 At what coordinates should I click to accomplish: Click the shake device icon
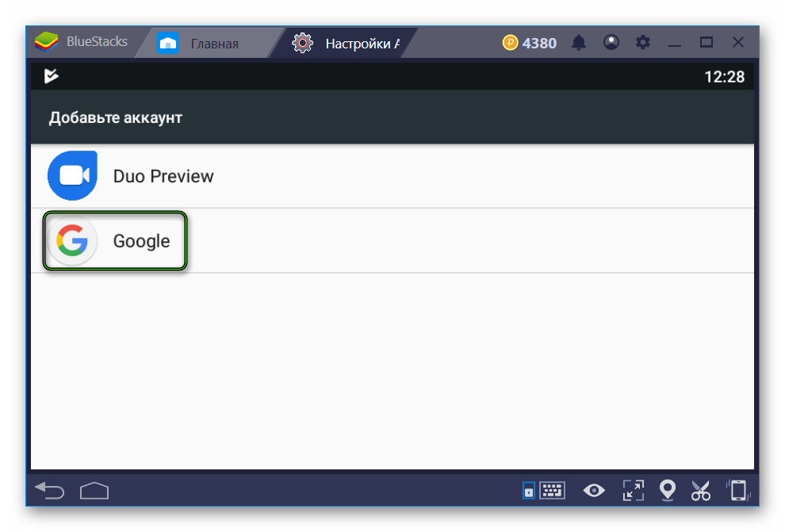tap(738, 491)
